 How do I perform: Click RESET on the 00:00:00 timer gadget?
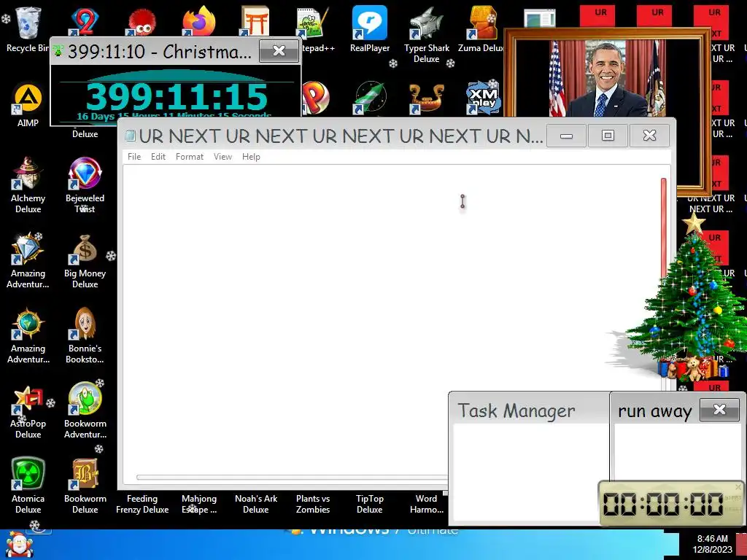coord(732,509)
